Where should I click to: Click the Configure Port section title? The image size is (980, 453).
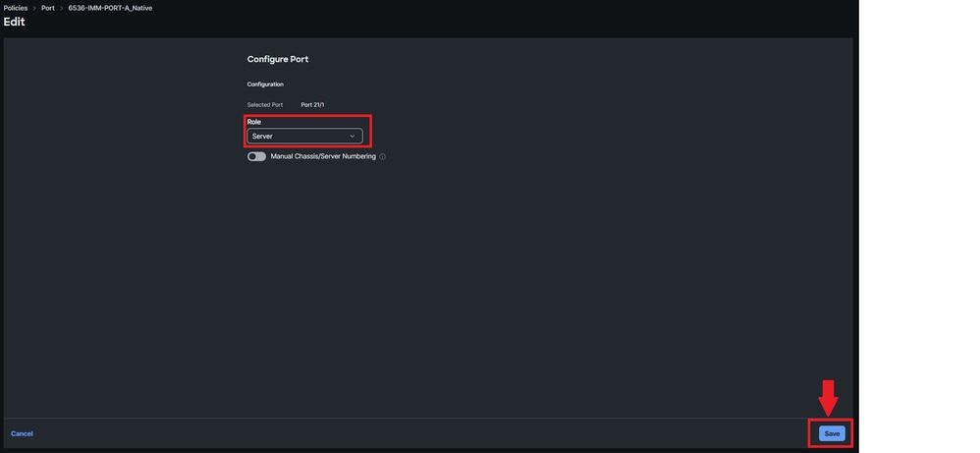tap(278, 59)
